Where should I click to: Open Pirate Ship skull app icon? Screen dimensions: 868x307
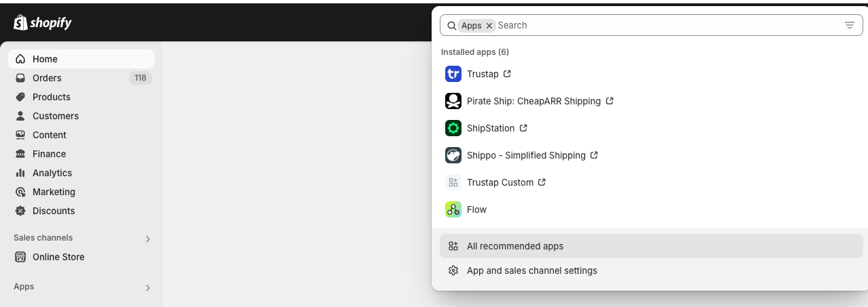(x=453, y=101)
